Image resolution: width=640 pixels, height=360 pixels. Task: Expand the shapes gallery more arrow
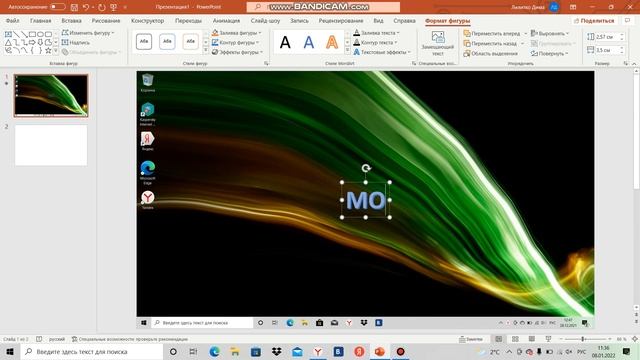pos(56,51)
